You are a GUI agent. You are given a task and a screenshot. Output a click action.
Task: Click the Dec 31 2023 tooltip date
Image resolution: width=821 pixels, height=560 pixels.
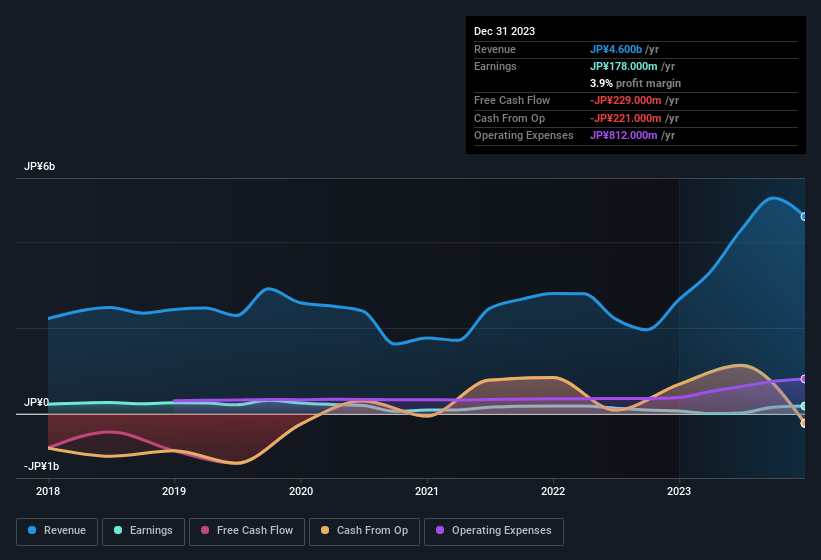tap(504, 31)
